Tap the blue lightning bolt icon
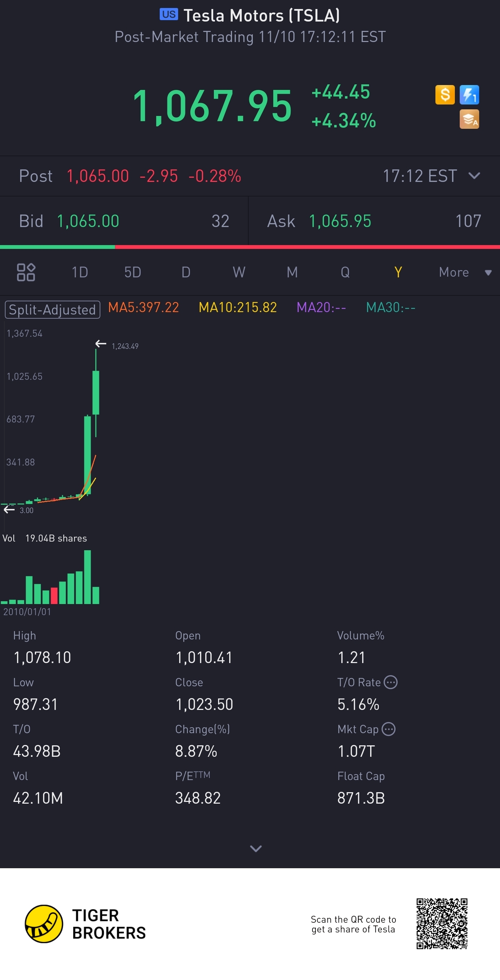The image size is (500, 980). [469, 95]
